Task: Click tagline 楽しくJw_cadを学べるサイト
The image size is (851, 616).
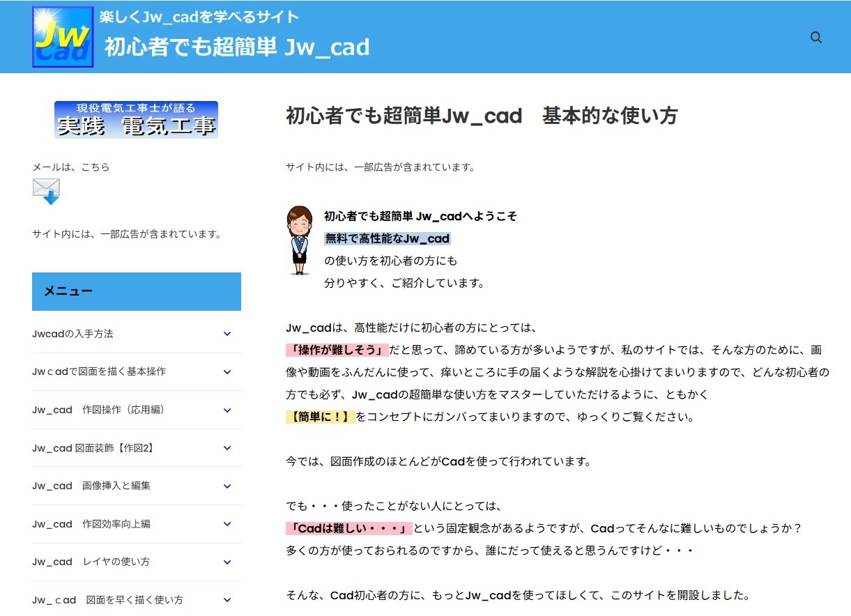Action: [x=199, y=17]
